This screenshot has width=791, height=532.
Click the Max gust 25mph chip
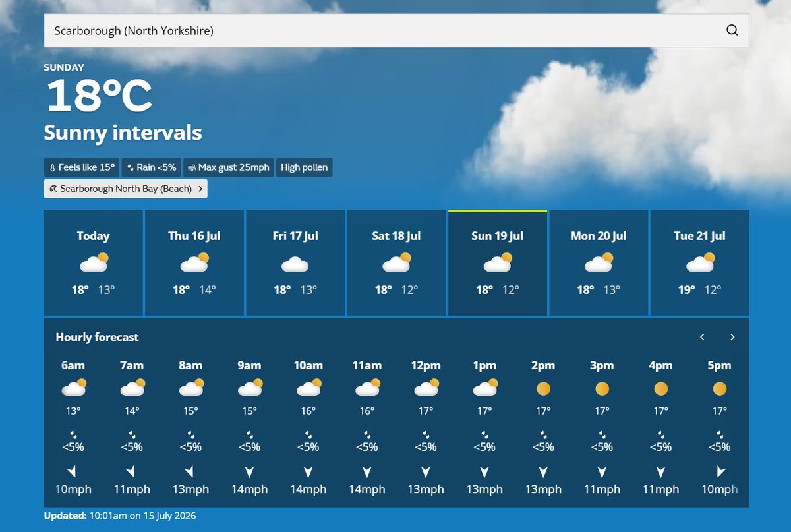click(x=229, y=167)
